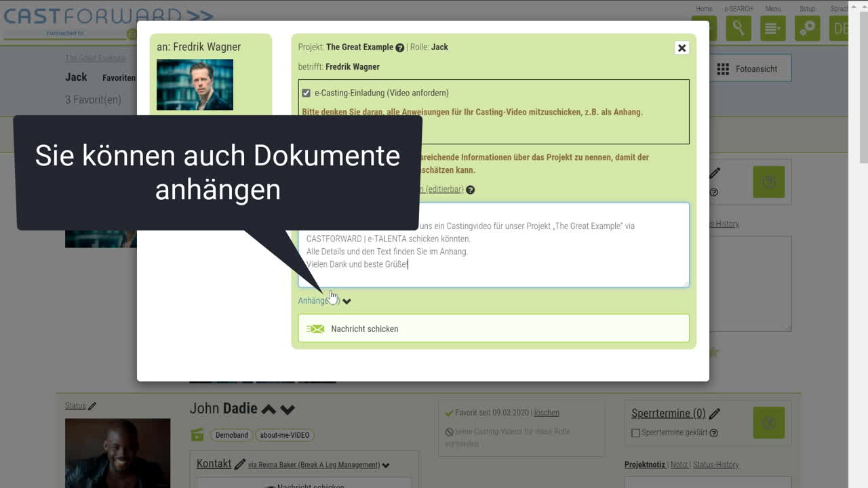Select the Projektnotiz tab for John Dadie
The image size is (868, 488).
click(x=645, y=465)
